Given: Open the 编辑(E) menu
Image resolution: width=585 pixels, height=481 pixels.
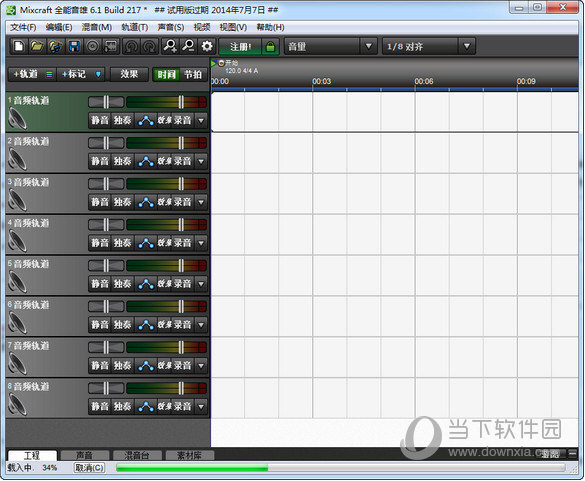Looking at the screenshot, I should point(59,27).
